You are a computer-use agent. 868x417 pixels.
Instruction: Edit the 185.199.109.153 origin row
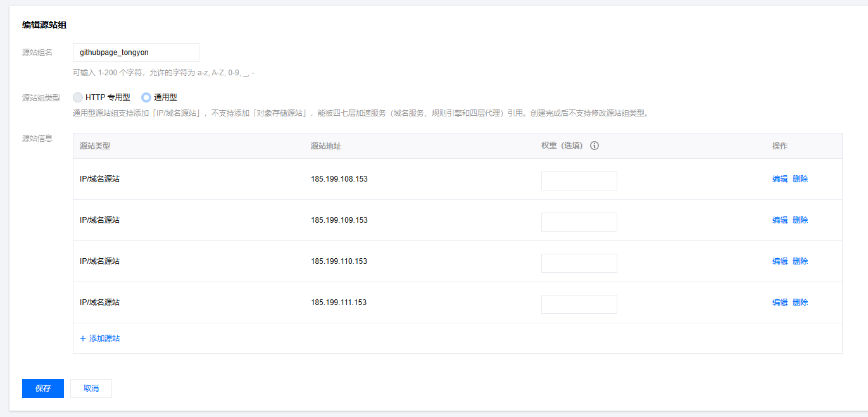[780, 220]
